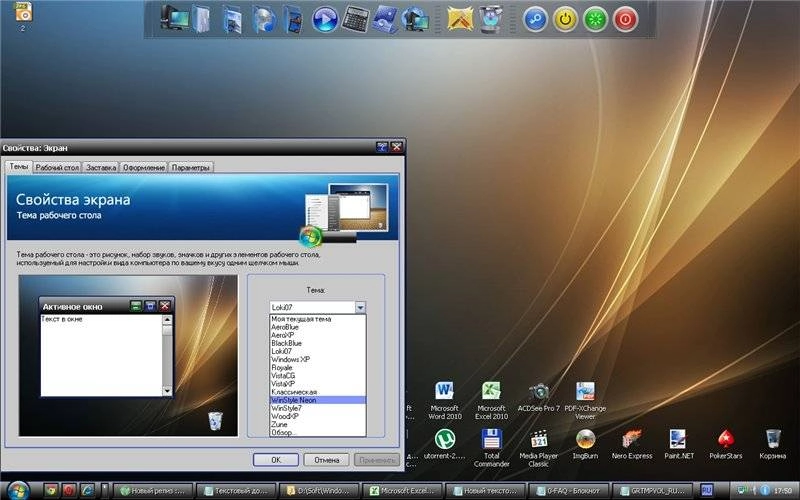This screenshot has width=800, height=500.
Task: Click the Windows Start orb
Action: 17,490
